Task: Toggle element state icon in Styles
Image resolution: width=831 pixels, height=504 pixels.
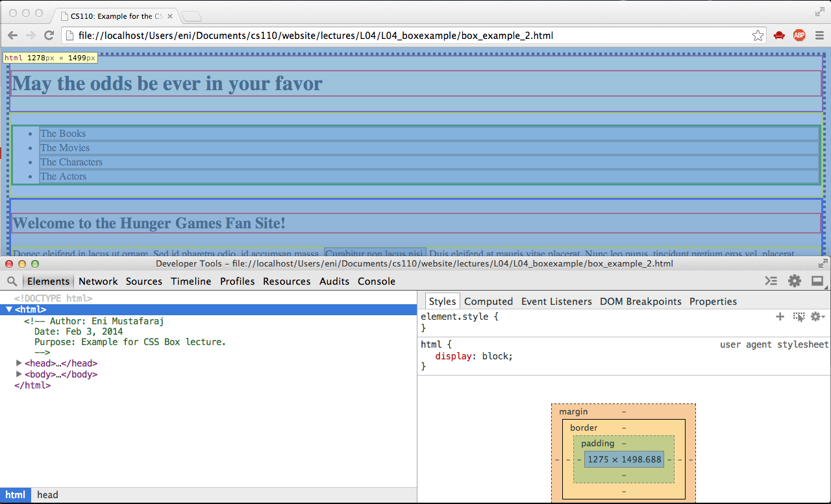Action: click(799, 317)
